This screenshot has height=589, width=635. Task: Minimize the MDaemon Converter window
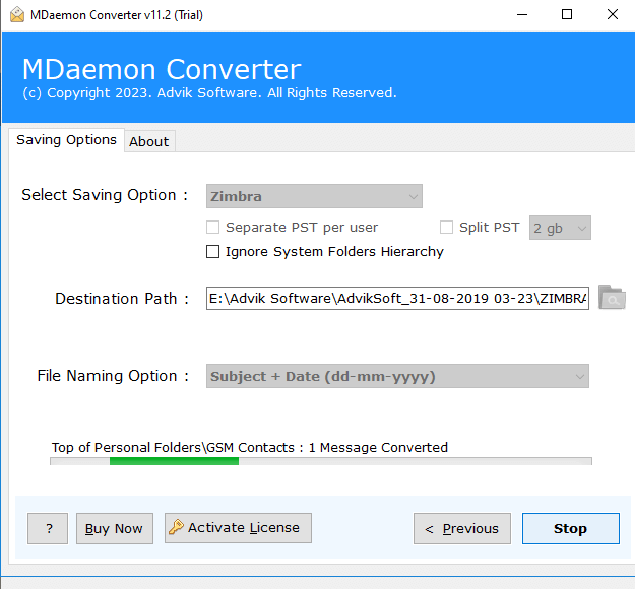tap(522, 15)
